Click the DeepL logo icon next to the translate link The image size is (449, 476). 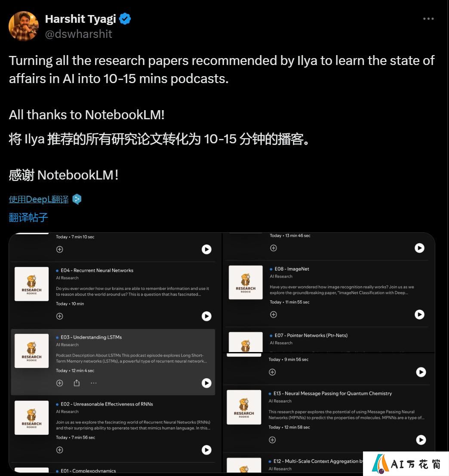[x=77, y=199]
